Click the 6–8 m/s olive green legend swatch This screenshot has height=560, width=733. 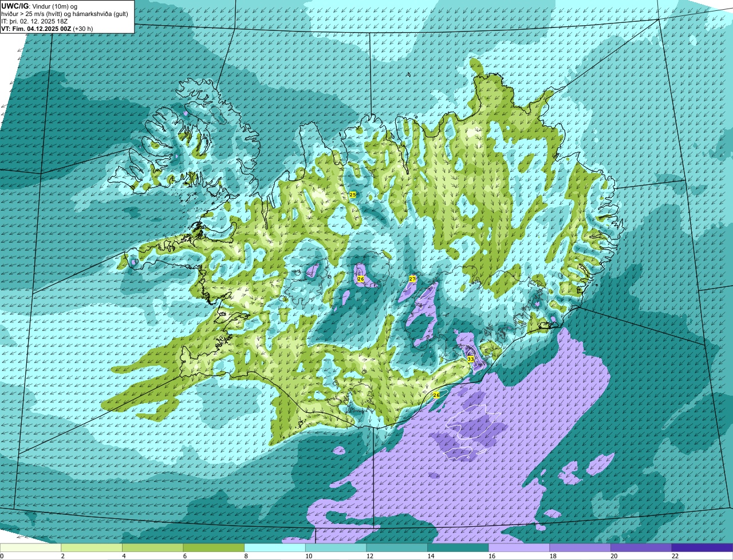pyautogui.click(x=214, y=547)
